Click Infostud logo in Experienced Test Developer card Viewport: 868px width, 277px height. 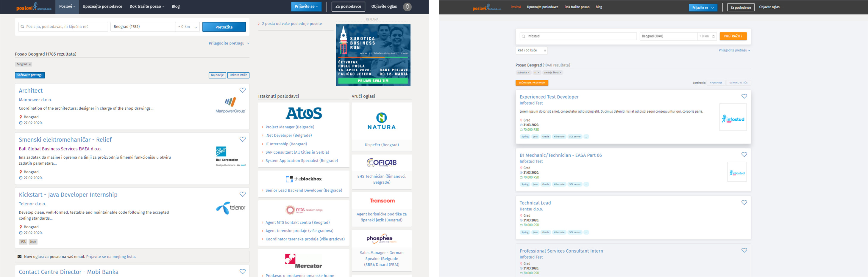[733, 117]
